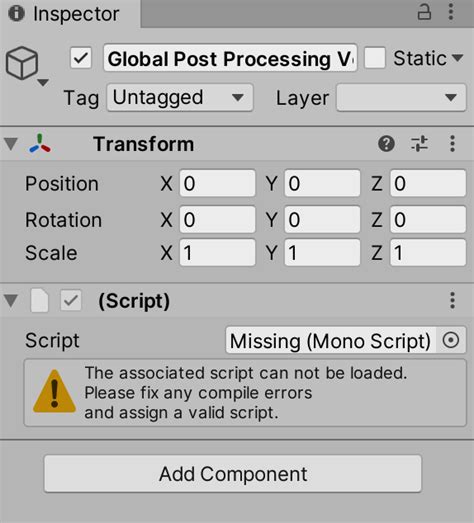This screenshot has height=523, width=474.
Task: Toggle the Script component enabled checkbox
Action: [x=70, y=301]
